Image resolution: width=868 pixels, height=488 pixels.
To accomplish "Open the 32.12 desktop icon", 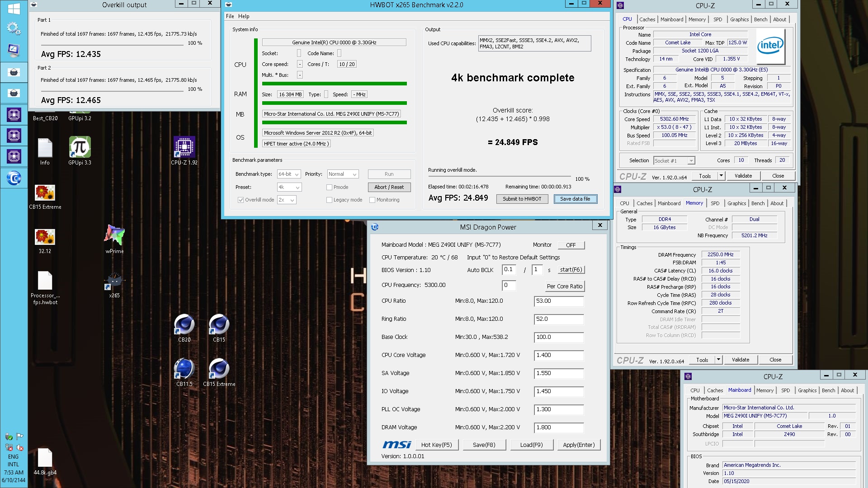I will point(45,241).
